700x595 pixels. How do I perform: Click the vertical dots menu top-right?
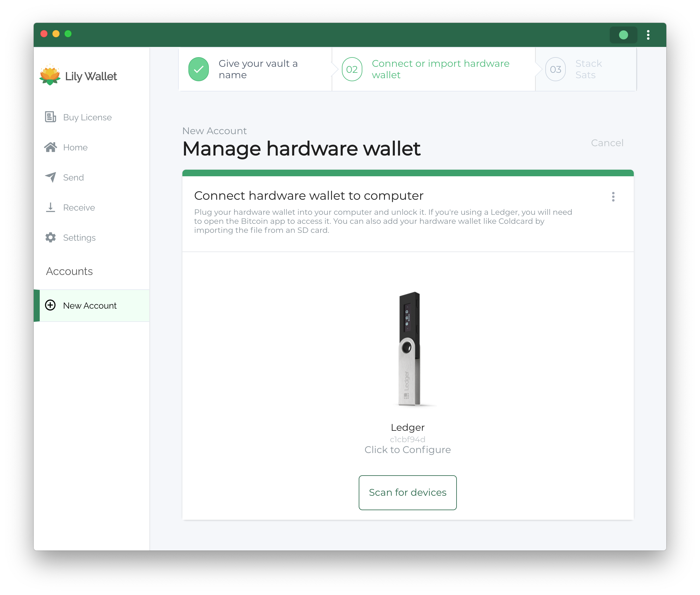click(x=649, y=34)
